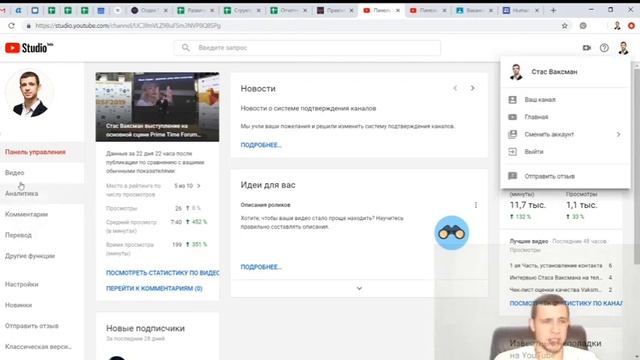Click the browser address bar URL
This screenshot has height=360, width=640.
click(x=128, y=26)
